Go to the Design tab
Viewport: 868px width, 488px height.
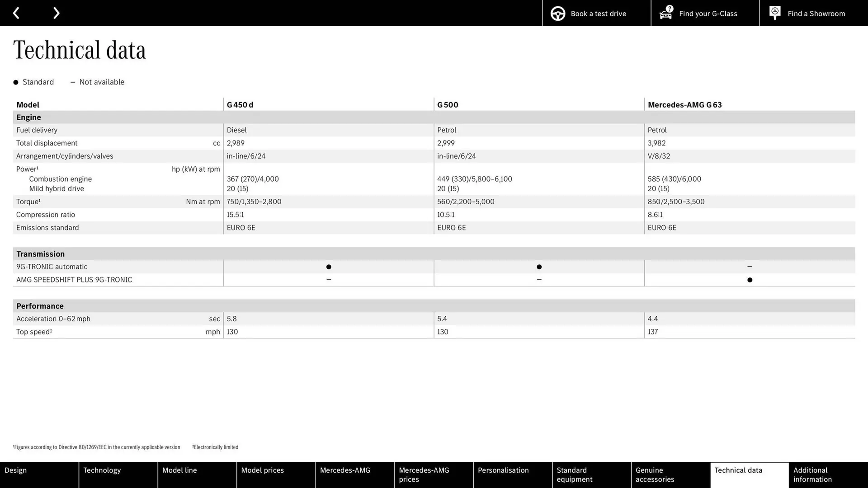pyautogui.click(x=39, y=474)
